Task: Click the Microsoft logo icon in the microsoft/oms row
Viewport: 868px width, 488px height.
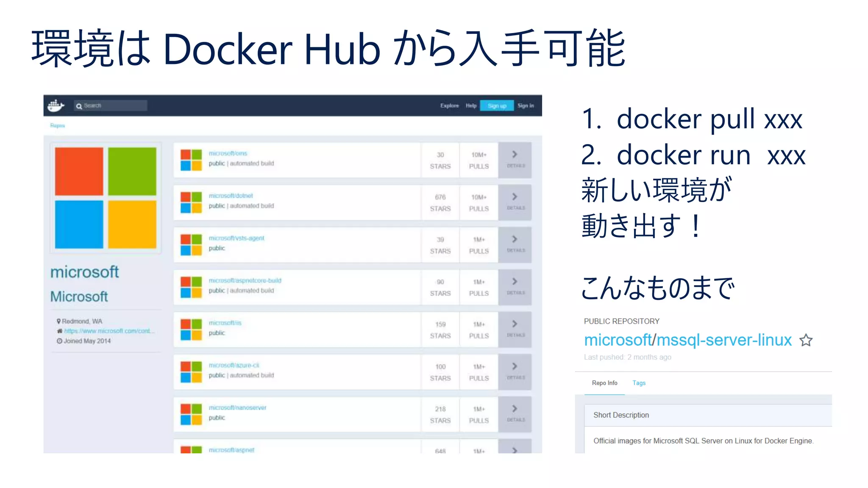Action: pos(191,160)
